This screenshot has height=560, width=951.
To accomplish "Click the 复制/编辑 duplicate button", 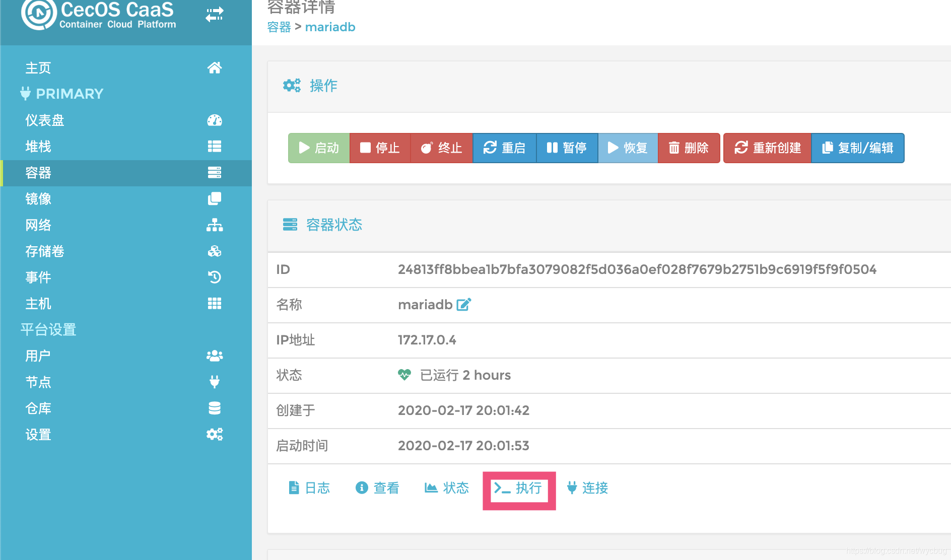I will pos(858,148).
